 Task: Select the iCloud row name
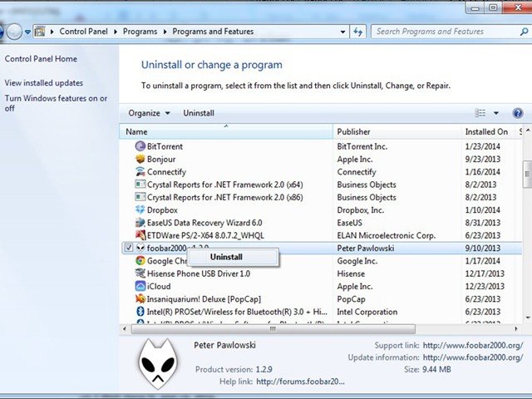pyautogui.click(x=159, y=286)
